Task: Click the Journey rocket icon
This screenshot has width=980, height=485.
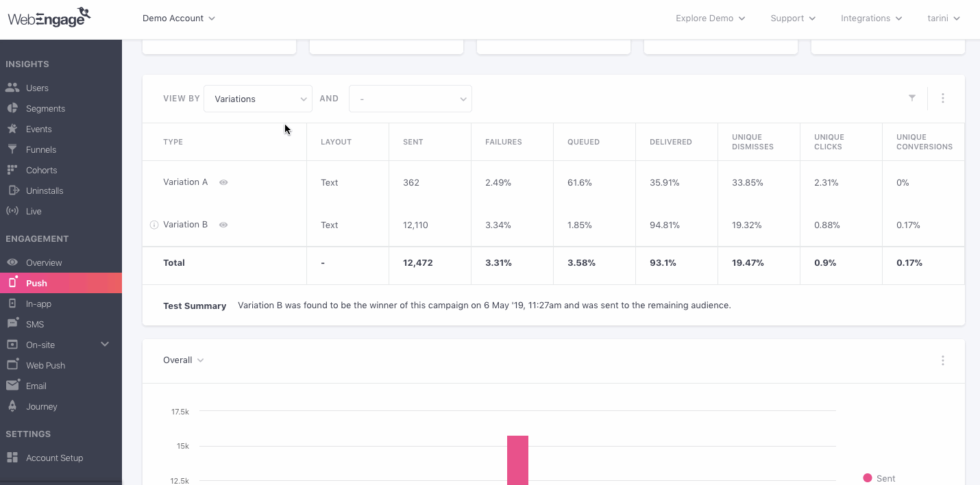Action: [x=12, y=406]
